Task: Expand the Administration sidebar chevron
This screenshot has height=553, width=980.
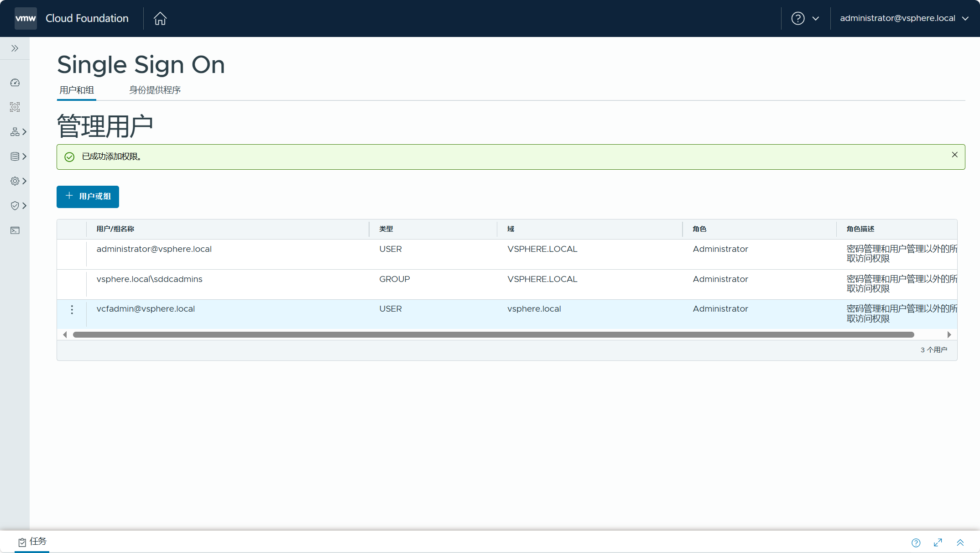Action: point(25,181)
